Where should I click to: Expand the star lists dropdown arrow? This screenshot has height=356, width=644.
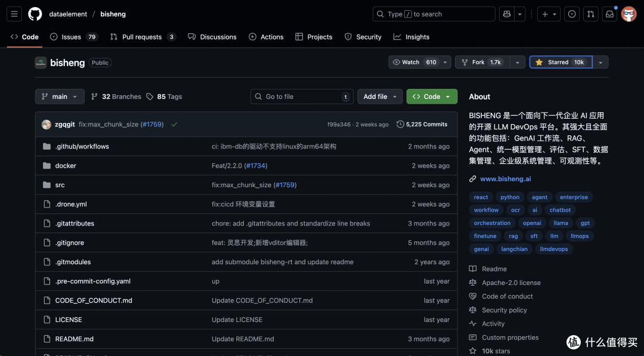(600, 63)
